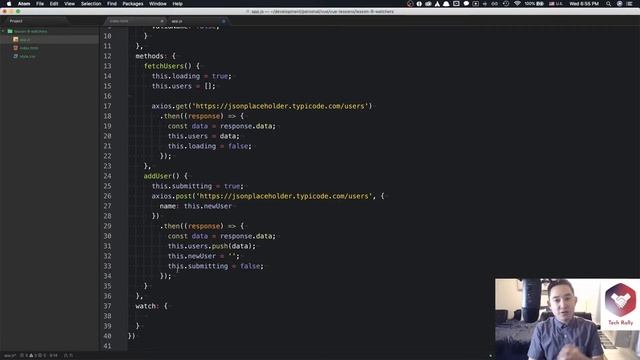The width and height of the screenshot is (640, 360).
Task: Click 'name: this.newUser' on line 27
Action: [196, 206]
